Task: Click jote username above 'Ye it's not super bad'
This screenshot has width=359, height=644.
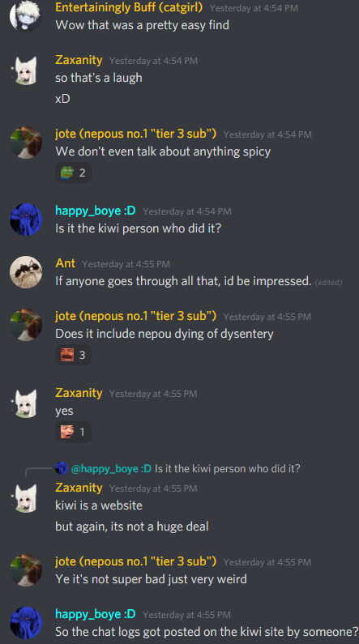Action: click(x=136, y=561)
